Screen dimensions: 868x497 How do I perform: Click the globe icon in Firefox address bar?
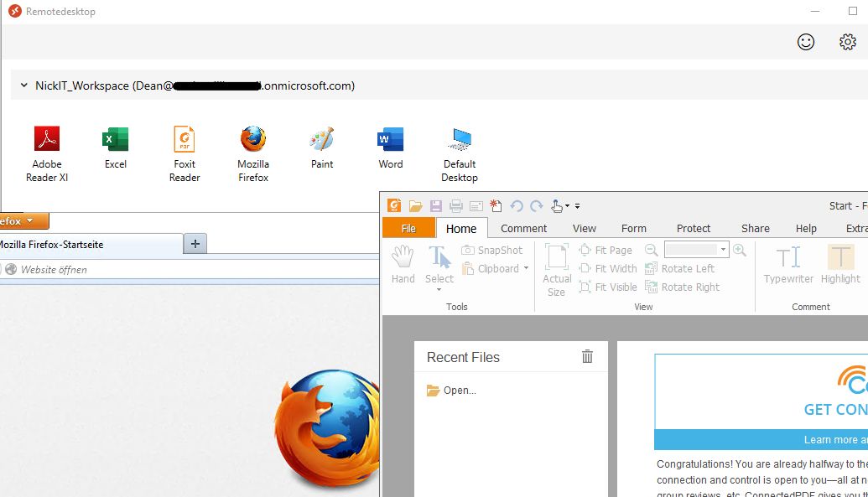coord(11,270)
